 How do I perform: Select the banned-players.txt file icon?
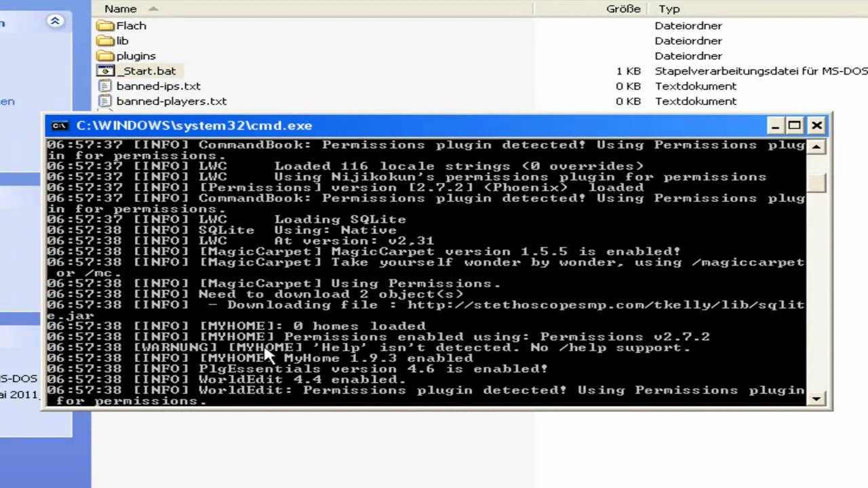click(x=105, y=101)
